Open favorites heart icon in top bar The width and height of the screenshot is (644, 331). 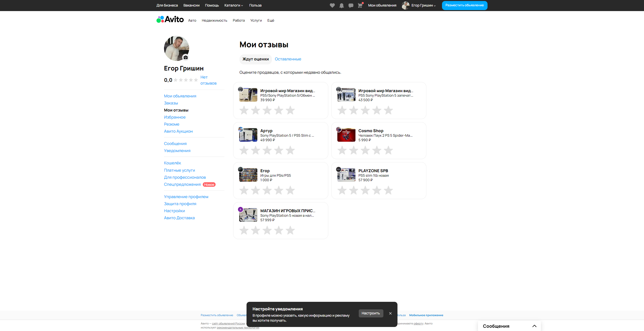pos(332,6)
